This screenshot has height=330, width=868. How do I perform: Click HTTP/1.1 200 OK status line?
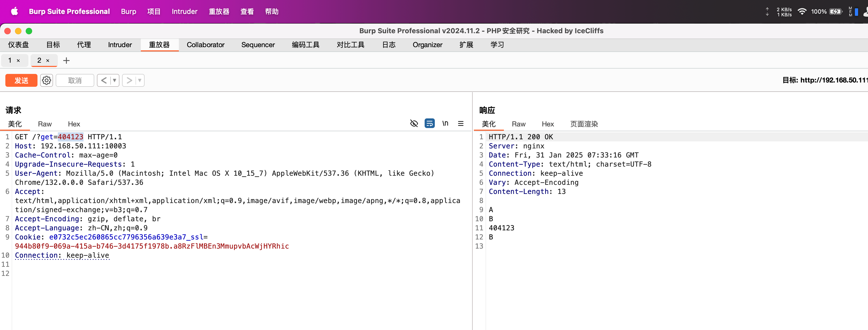521,137
